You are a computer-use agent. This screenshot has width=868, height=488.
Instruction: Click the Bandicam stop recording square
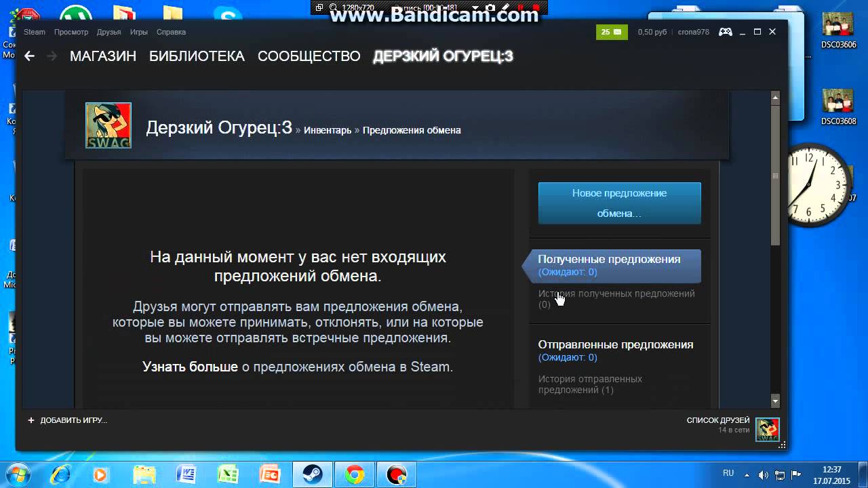[x=536, y=8]
